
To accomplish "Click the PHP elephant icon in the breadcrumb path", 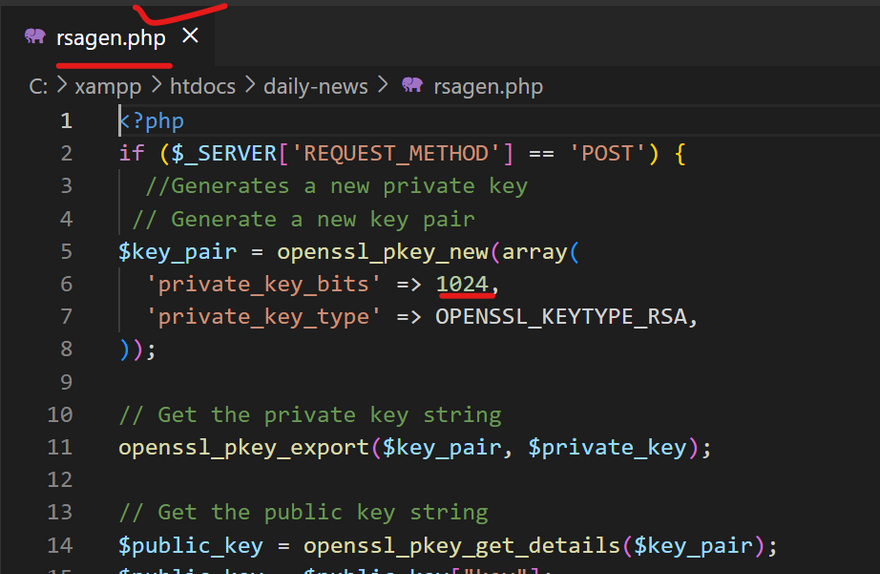I will (412, 86).
